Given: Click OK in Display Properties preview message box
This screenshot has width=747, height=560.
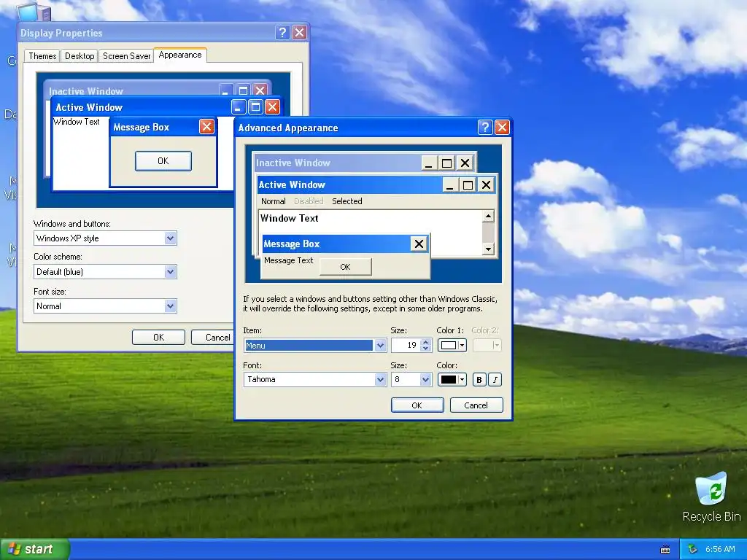Looking at the screenshot, I should click(x=163, y=161).
